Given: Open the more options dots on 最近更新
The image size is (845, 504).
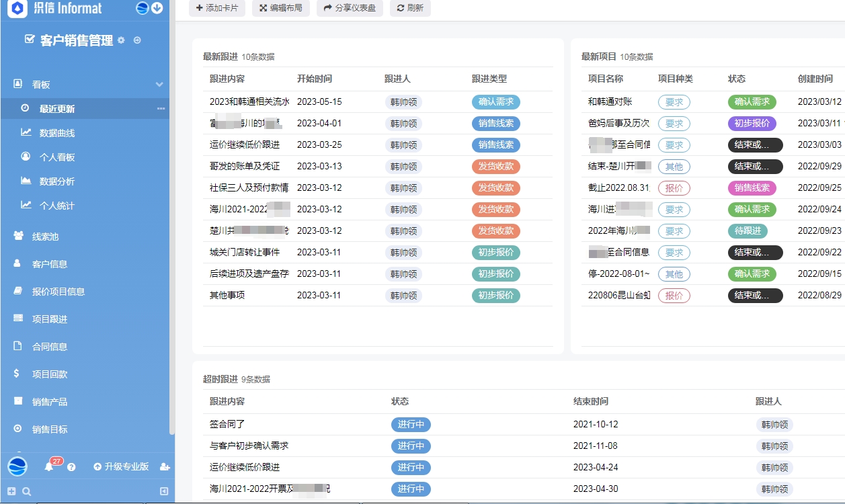Looking at the screenshot, I should [x=161, y=109].
